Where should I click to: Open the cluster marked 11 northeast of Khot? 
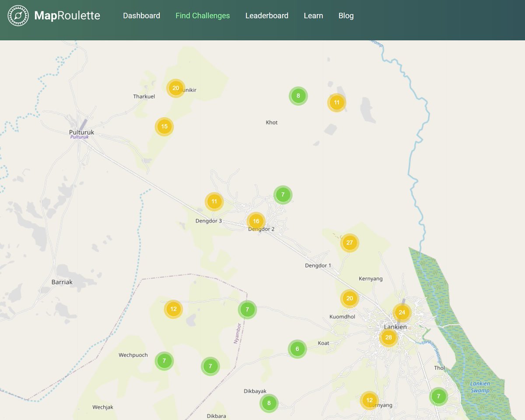click(336, 102)
